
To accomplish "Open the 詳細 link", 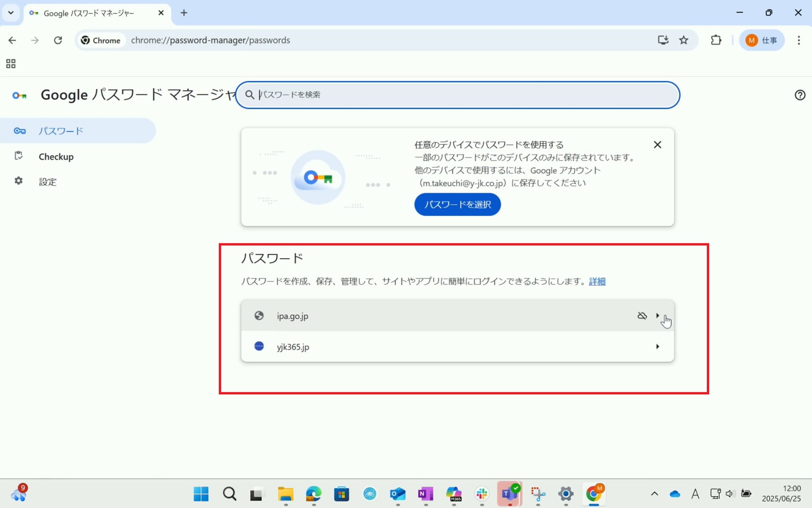I will pos(597,281).
